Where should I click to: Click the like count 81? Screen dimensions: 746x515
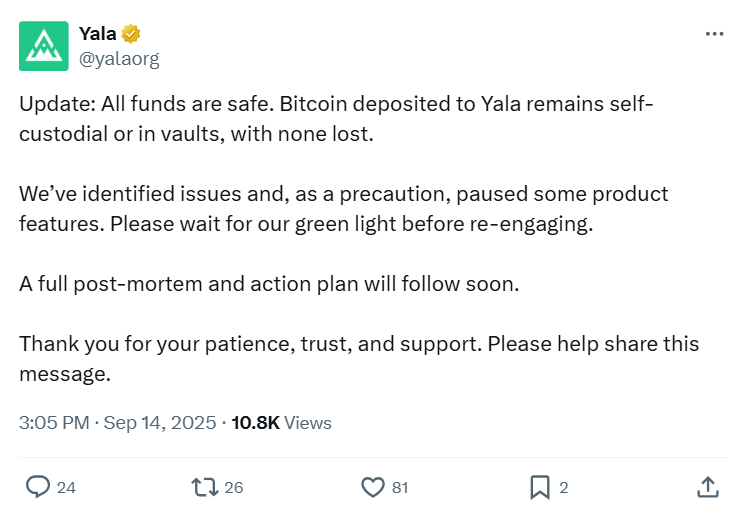[400, 488]
